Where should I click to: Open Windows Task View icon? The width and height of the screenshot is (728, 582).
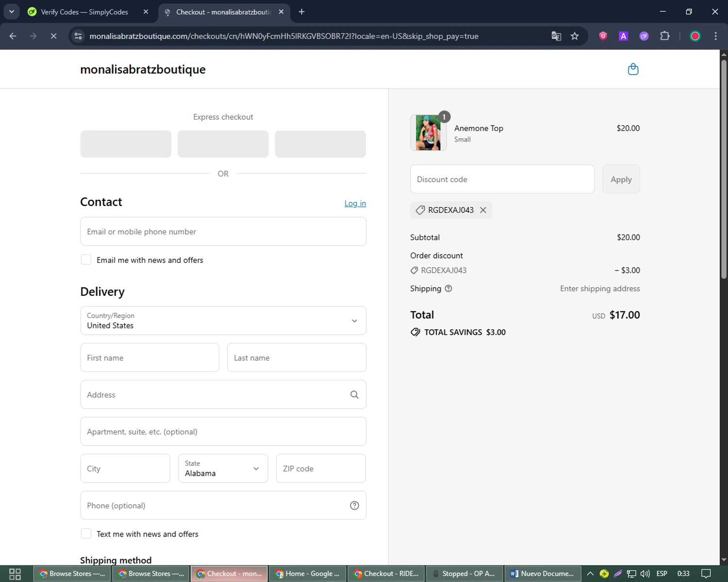click(x=15, y=574)
